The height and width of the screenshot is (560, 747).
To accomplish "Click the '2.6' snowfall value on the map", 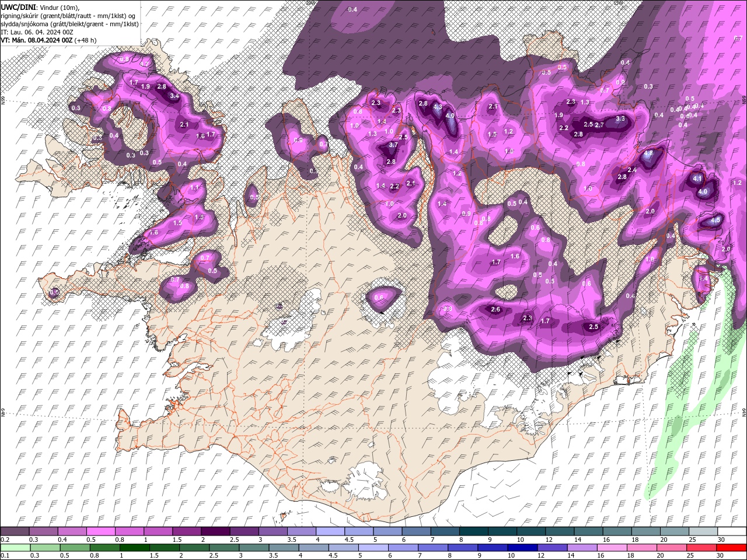I will 495,309.
